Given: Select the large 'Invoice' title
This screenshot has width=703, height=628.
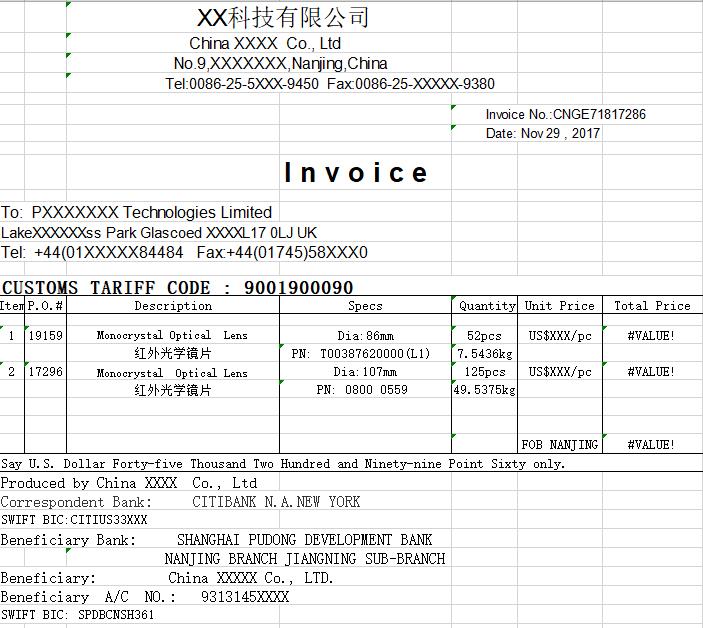Looking at the screenshot, I should coord(356,173).
